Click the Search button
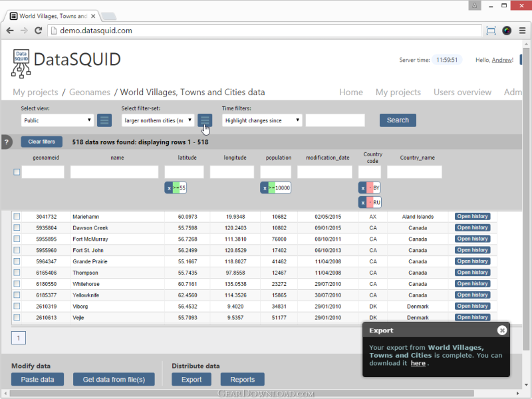532x399 pixels. 398,120
